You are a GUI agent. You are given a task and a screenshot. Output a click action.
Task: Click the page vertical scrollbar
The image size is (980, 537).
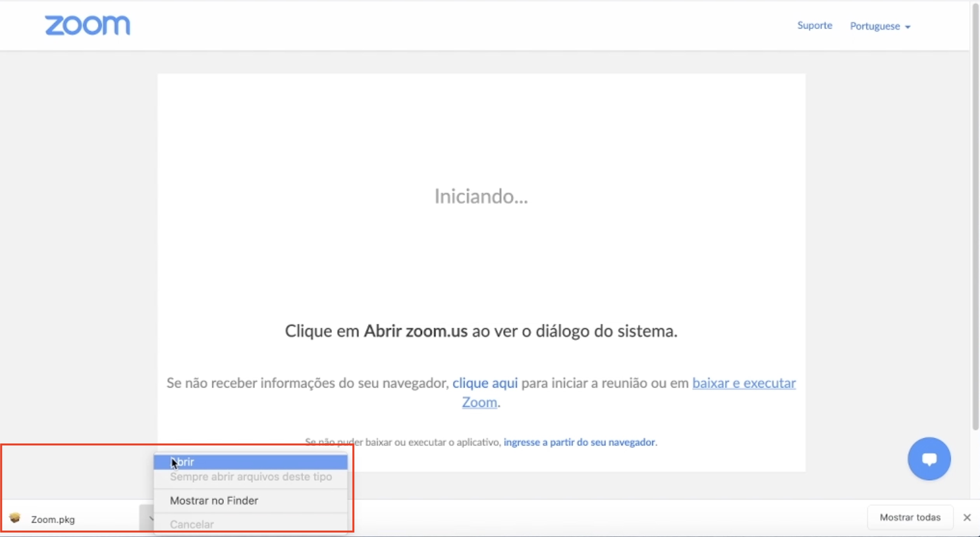[975, 216]
